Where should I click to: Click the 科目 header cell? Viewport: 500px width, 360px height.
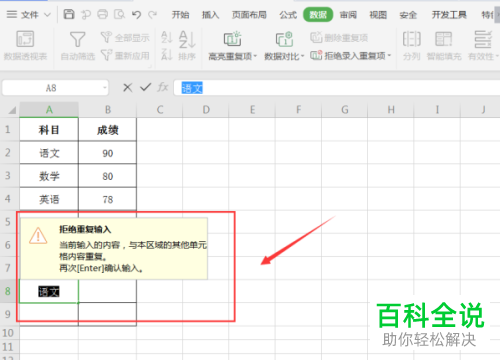[49, 130]
